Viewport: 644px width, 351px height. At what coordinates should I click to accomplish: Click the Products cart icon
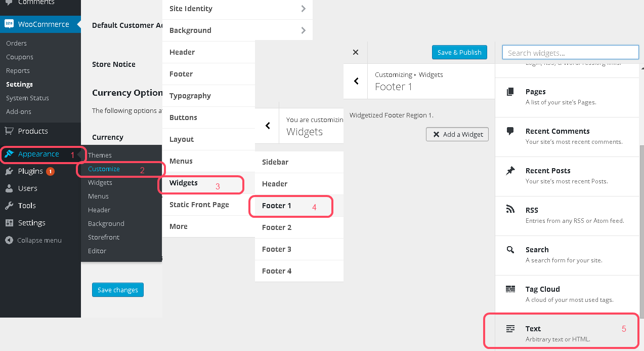(9, 131)
